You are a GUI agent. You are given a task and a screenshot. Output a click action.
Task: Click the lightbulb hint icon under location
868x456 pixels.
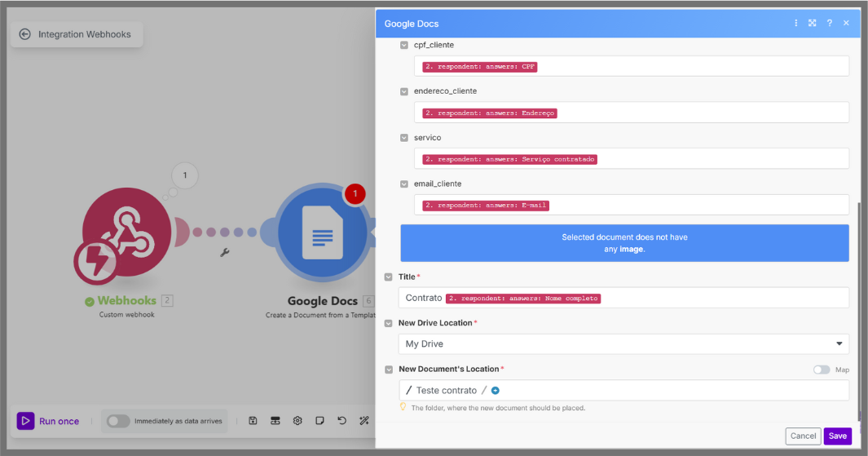click(403, 407)
